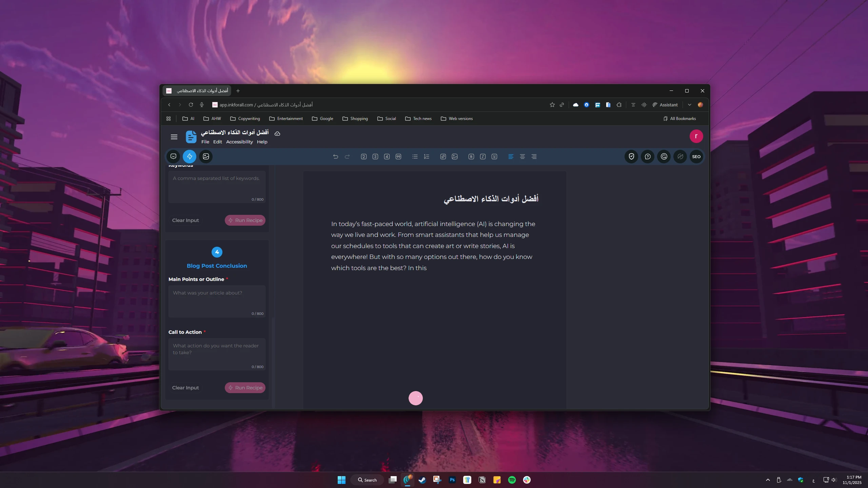Viewport: 868px width, 488px height.
Task: Click the Main Points or Outline field
Action: [x=217, y=301]
